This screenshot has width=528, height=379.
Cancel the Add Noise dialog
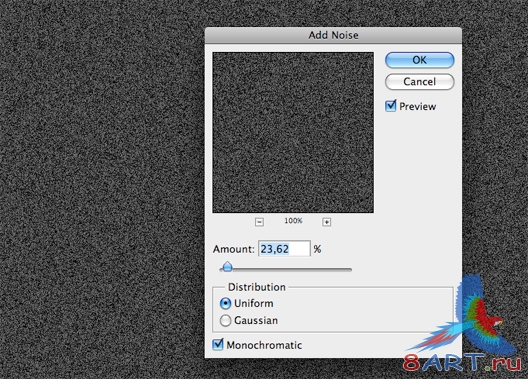420,81
